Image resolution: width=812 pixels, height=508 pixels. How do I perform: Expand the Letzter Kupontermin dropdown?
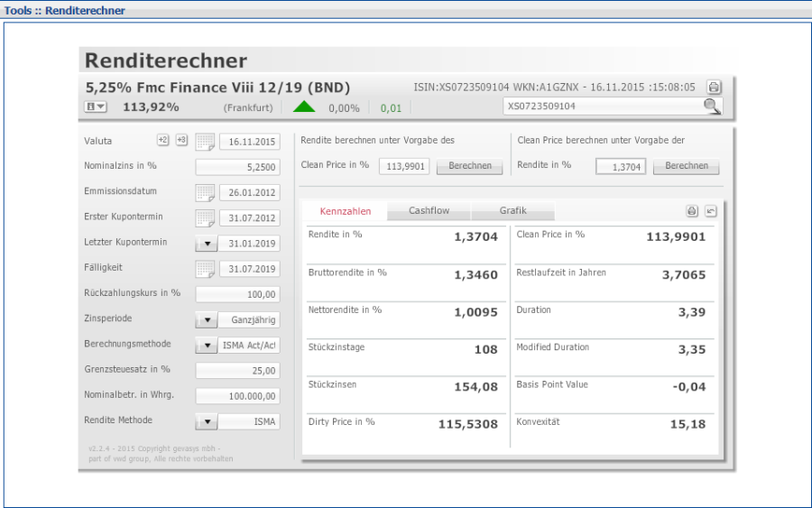click(206, 244)
